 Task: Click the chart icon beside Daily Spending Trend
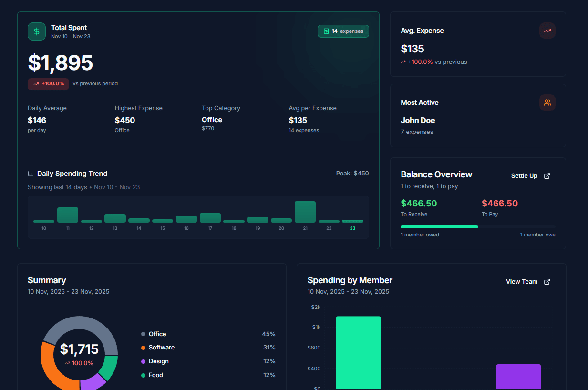31,174
